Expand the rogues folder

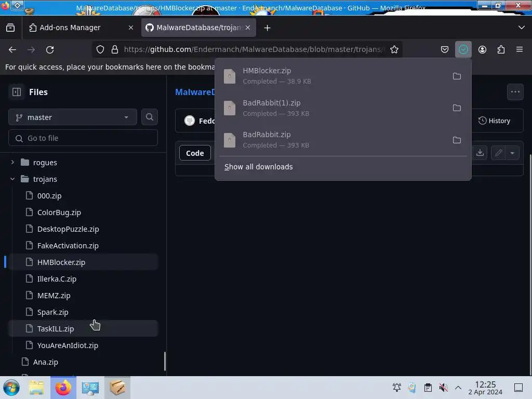(12, 162)
